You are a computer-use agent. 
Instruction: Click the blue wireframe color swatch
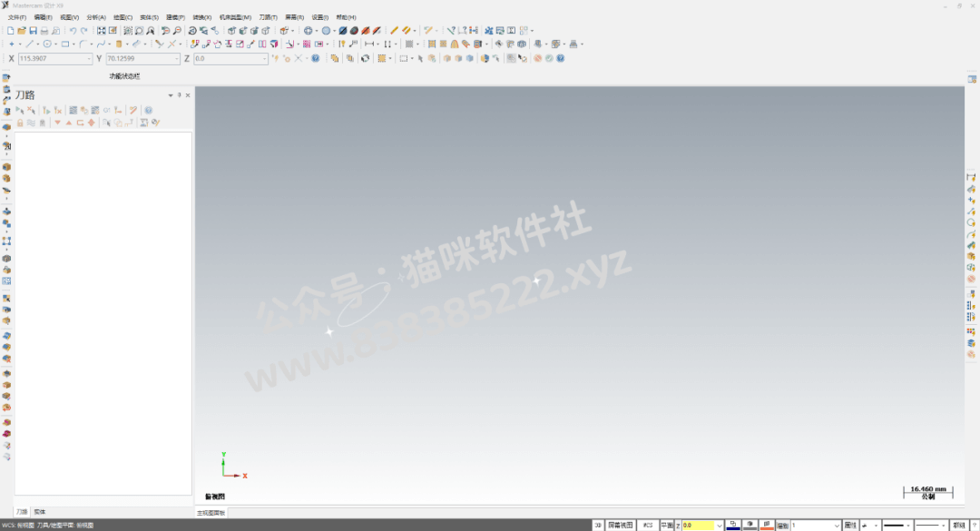click(733, 526)
